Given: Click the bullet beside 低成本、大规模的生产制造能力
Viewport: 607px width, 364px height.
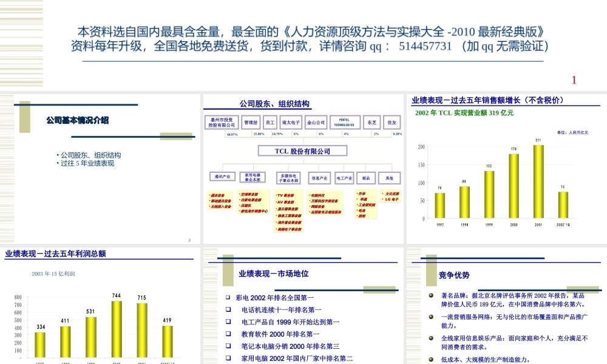Looking at the screenshot, I should (x=431, y=358).
